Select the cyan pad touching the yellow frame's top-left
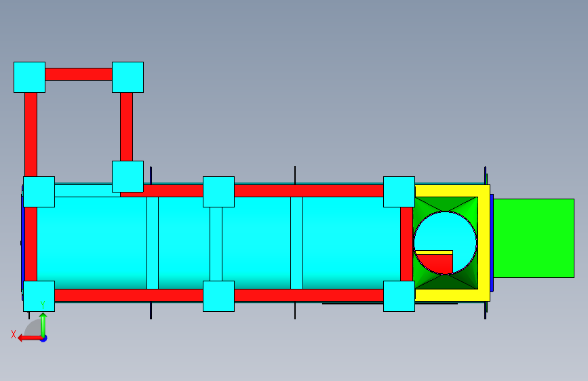This screenshot has height=381, width=588. (399, 192)
